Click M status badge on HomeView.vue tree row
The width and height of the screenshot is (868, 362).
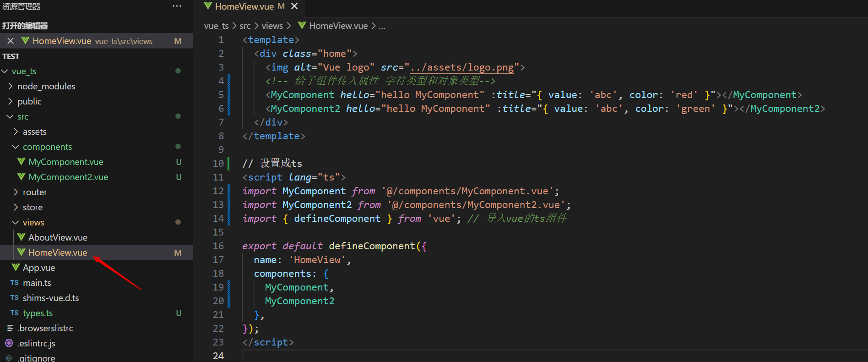tap(178, 252)
